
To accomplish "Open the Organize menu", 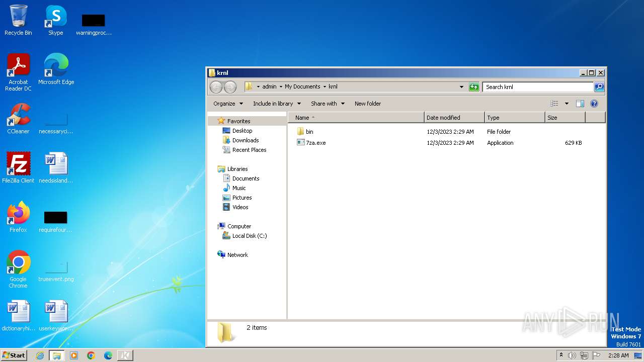I will coord(228,104).
